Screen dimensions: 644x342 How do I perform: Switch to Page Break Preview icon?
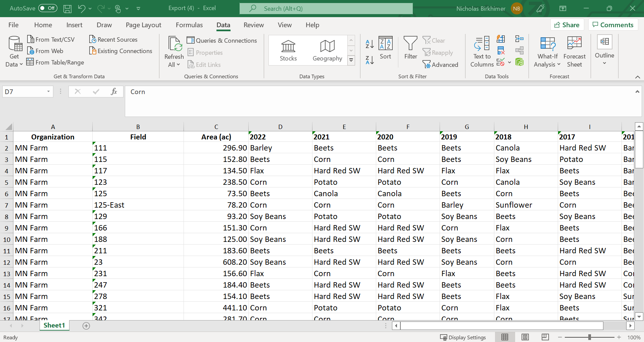pos(545,337)
